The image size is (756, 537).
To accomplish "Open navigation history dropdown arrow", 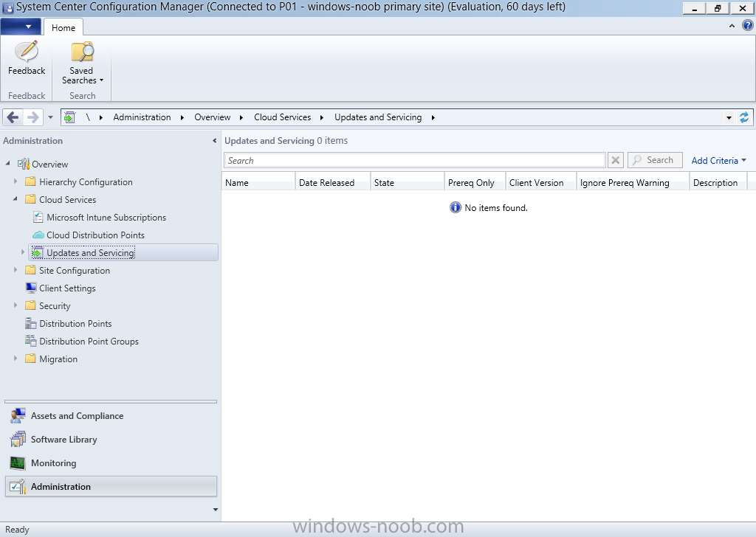I will coord(51,117).
